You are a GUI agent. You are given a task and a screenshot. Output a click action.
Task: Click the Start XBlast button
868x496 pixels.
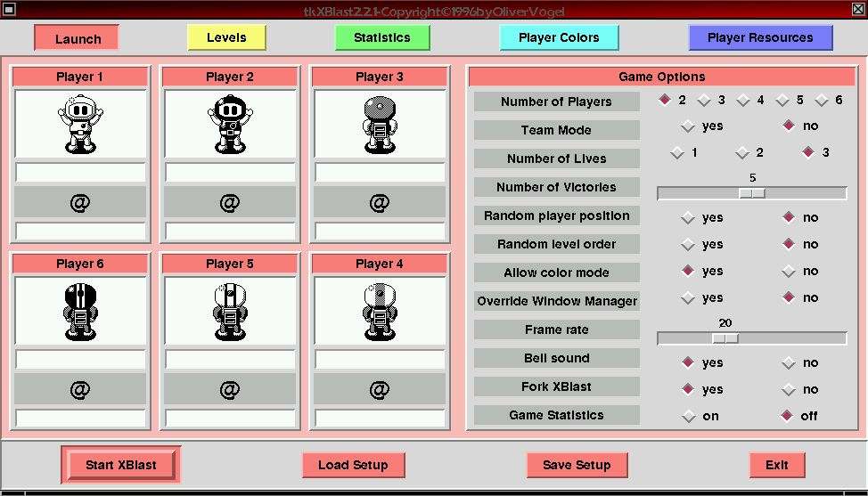pyautogui.click(x=120, y=465)
